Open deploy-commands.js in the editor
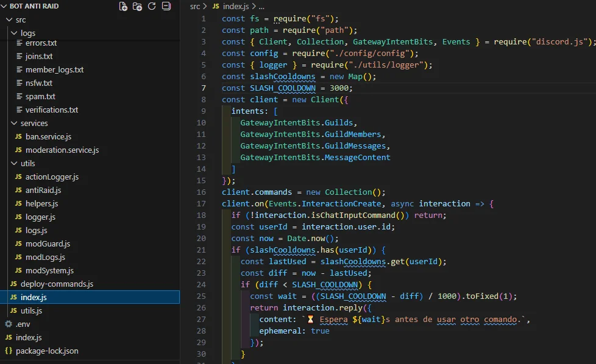Image resolution: width=596 pixels, height=364 pixels. (x=57, y=284)
